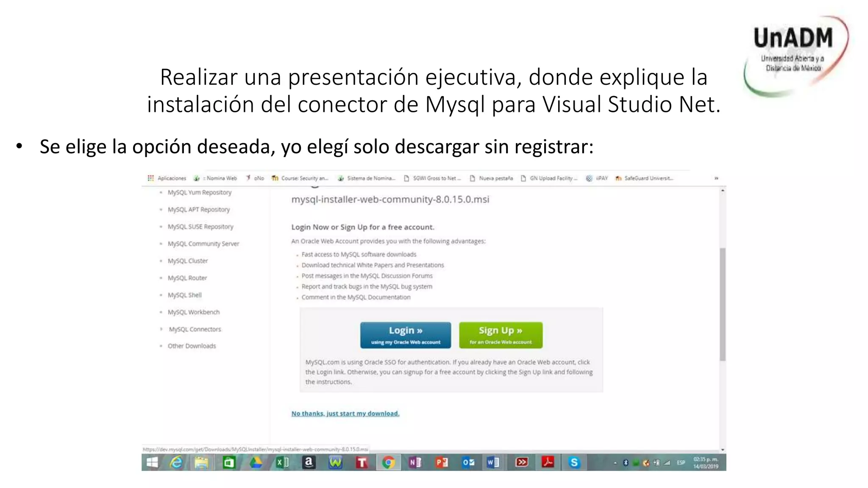Expand MySQL Connectors in the sidebar

[x=195, y=329]
